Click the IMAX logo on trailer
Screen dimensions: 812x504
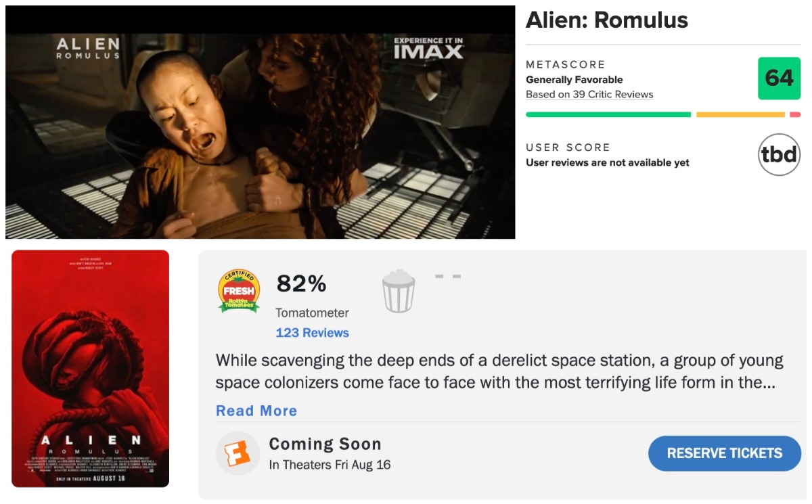428,48
